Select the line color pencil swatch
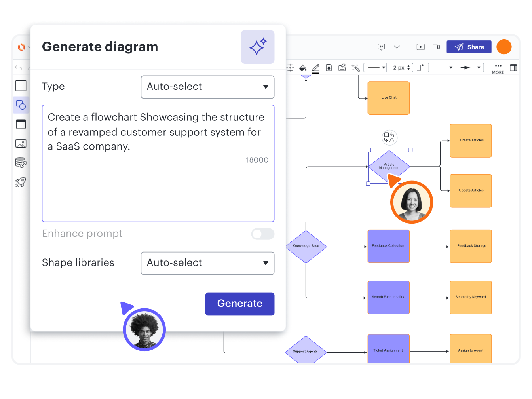This screenshot has height=399, width=532. click(x=315, y=68)
